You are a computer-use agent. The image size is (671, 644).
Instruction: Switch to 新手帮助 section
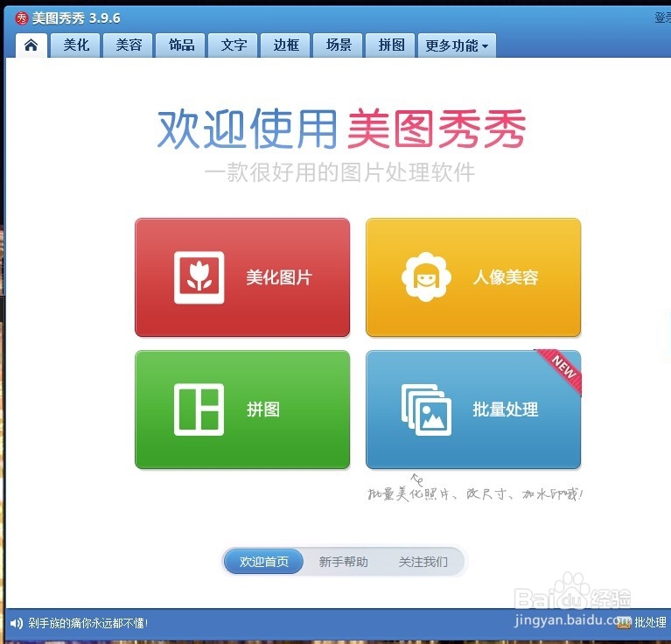point(343,562)
